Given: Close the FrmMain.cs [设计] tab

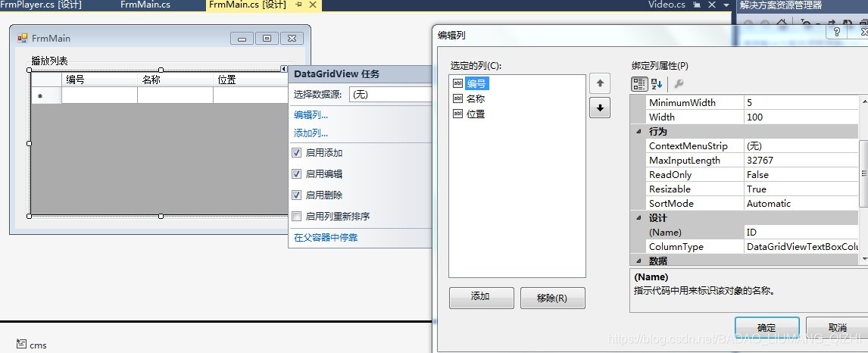Looking at the screenshot, I should point(313,5).
